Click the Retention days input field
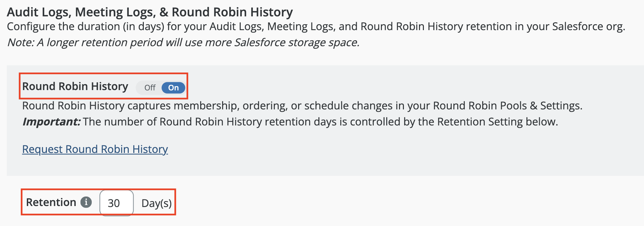Screen dimensions: 644x226 (117, 203)
